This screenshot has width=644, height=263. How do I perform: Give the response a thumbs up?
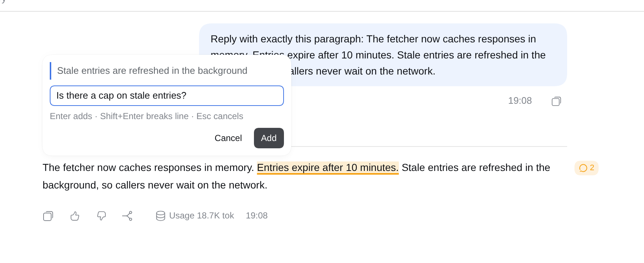[x=75, y=216]
